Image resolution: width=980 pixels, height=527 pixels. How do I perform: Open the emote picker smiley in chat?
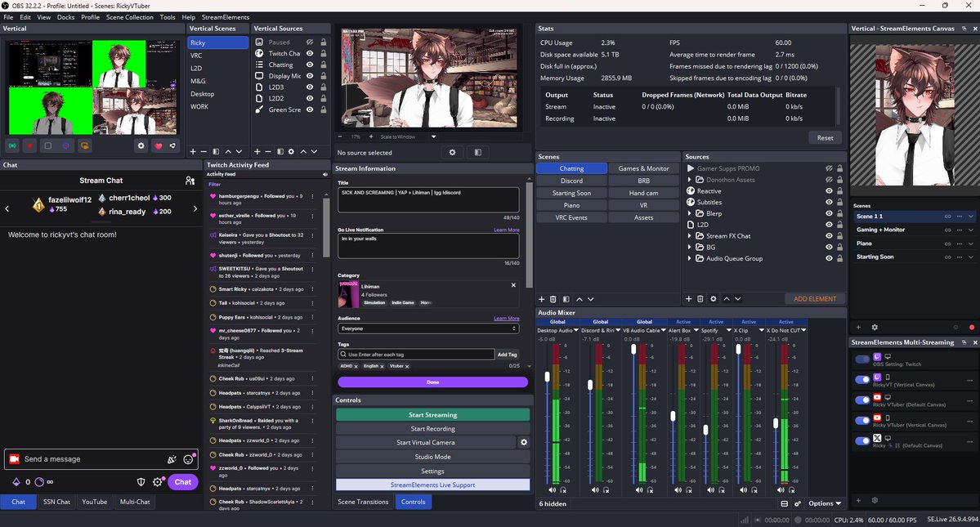[x=188, y=459]
